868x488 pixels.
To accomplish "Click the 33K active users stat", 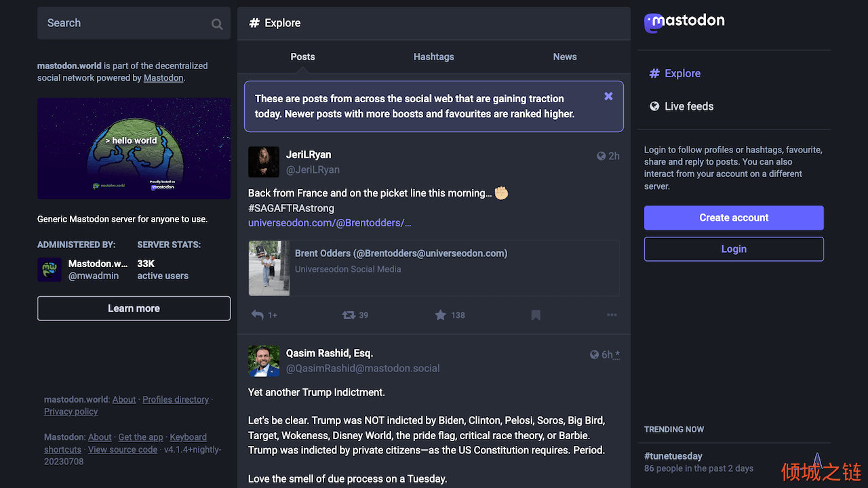I will point(163,270).
